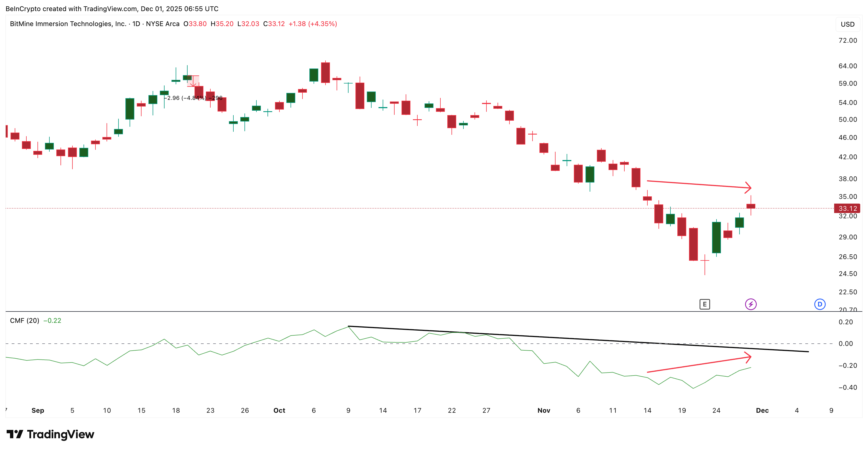Click the 33.12 current price label

coord(847,209)
